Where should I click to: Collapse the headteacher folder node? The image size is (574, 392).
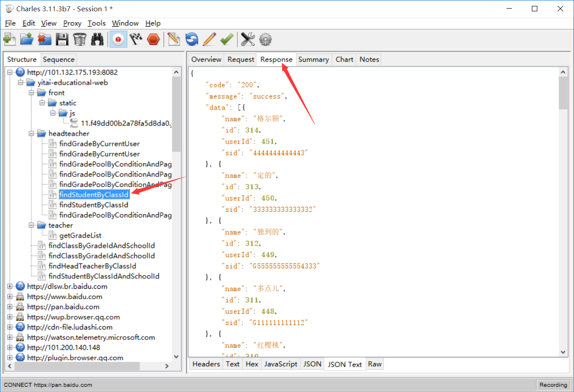(x=31, y=134)
